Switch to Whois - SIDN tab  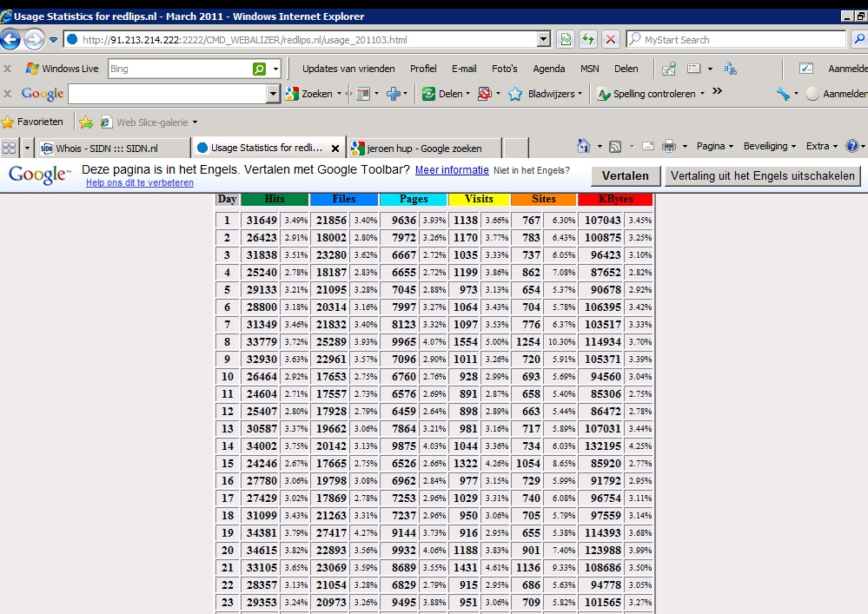114,149
